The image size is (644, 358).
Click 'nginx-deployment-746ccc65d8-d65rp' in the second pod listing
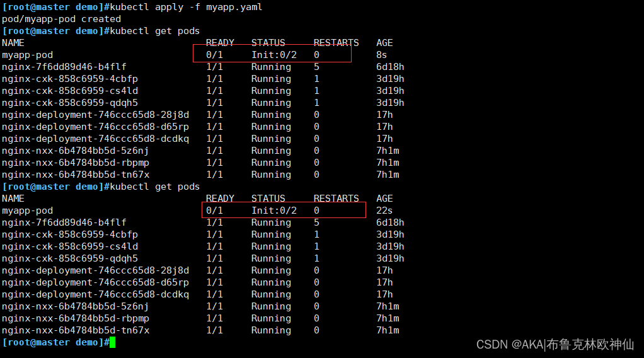pos(95,283)
